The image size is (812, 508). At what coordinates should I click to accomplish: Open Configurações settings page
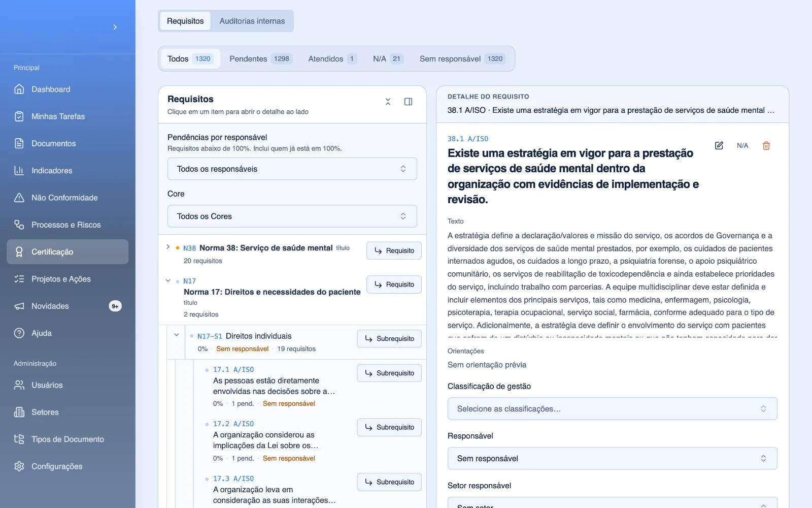pos(67,466)
